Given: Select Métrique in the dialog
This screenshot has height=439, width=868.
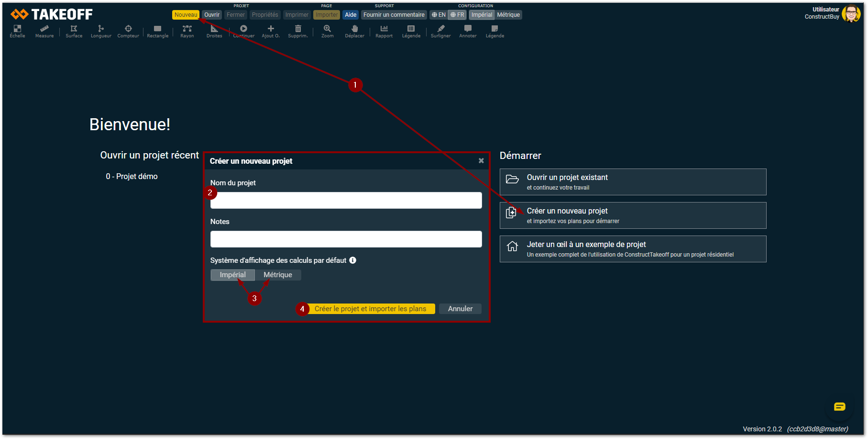Looking at the screenshot, I should coord(278,275).
